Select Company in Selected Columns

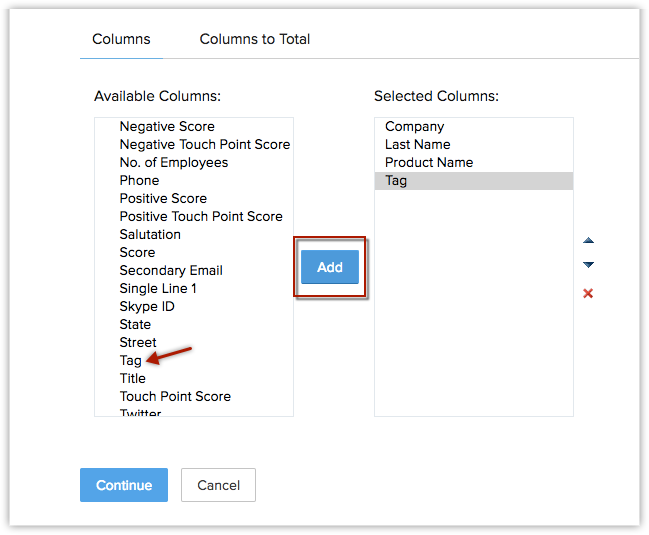(x=414, y=126)
